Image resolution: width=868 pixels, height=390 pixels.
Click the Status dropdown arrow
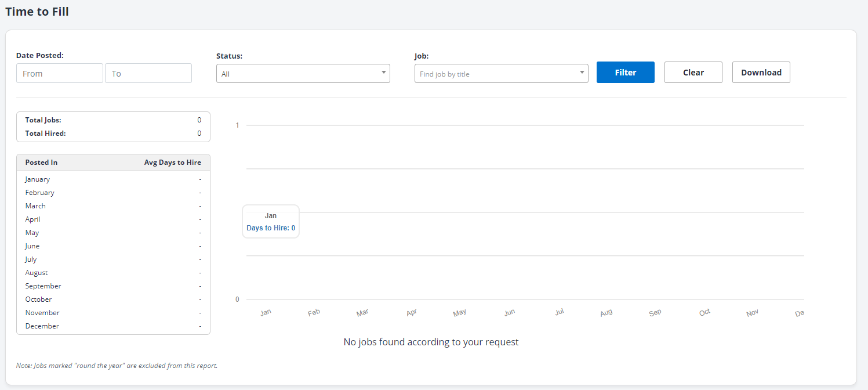tap(383, 73)
